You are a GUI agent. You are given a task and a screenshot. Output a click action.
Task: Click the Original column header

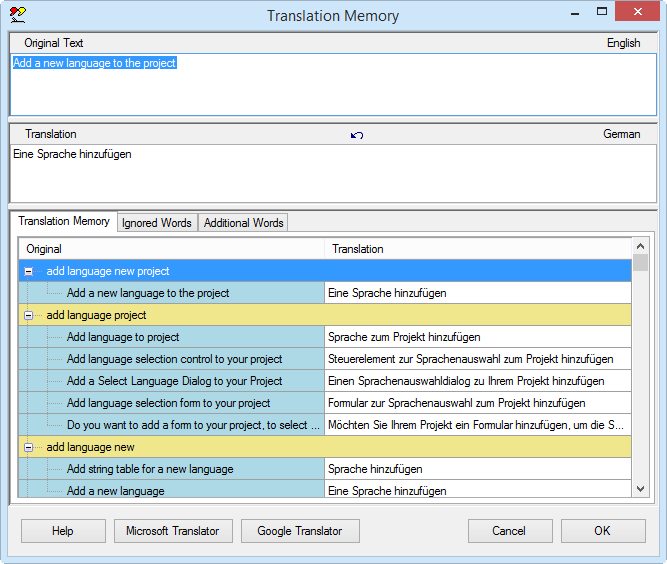tap(44, 249)
